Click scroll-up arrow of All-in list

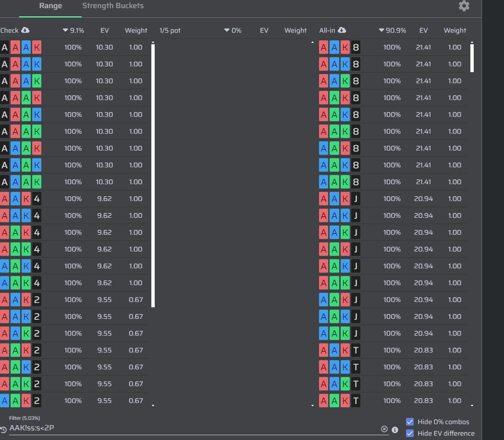coord(472,42)
